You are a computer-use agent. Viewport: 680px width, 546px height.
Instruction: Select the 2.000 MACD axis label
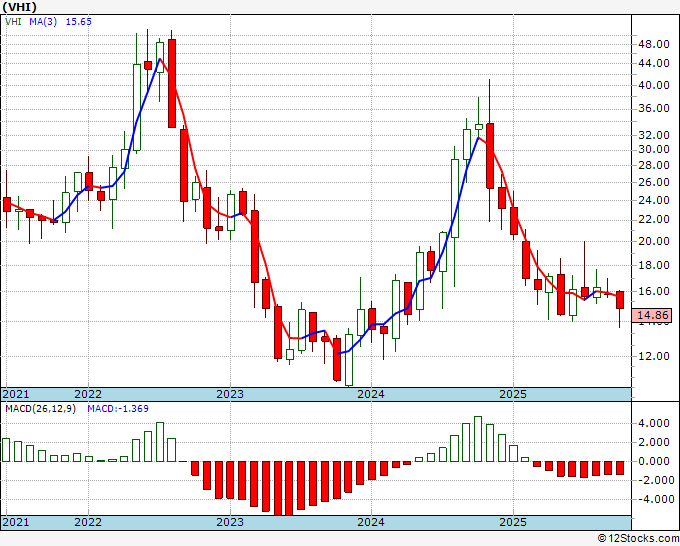tap(654, 442)
